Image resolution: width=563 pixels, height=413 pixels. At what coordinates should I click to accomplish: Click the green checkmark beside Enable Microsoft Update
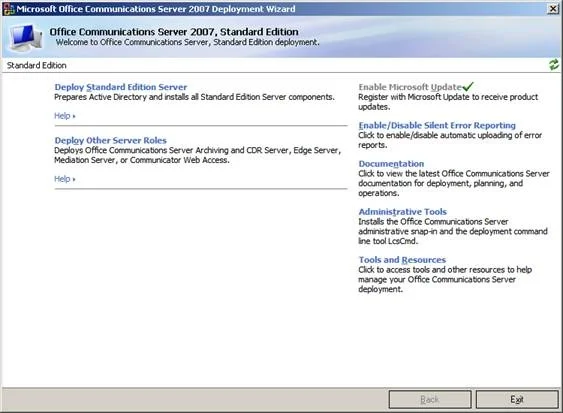pyautogui.click(x=468, y=87)
